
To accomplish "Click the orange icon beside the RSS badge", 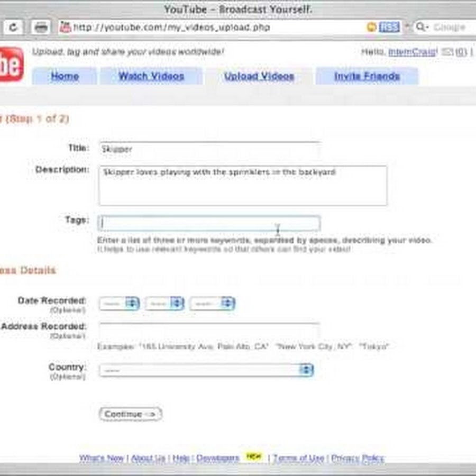I will 372,27.
